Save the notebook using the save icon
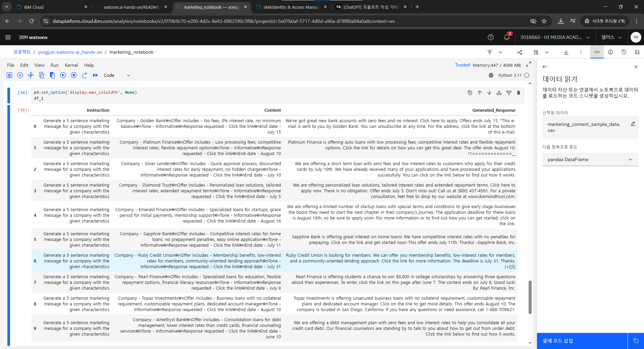This screenshot has height=349, width=644. [x=9, y=75]
